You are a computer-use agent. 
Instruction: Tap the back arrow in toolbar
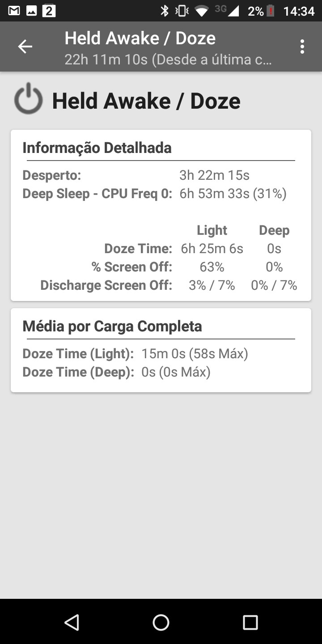pos(25,47)
